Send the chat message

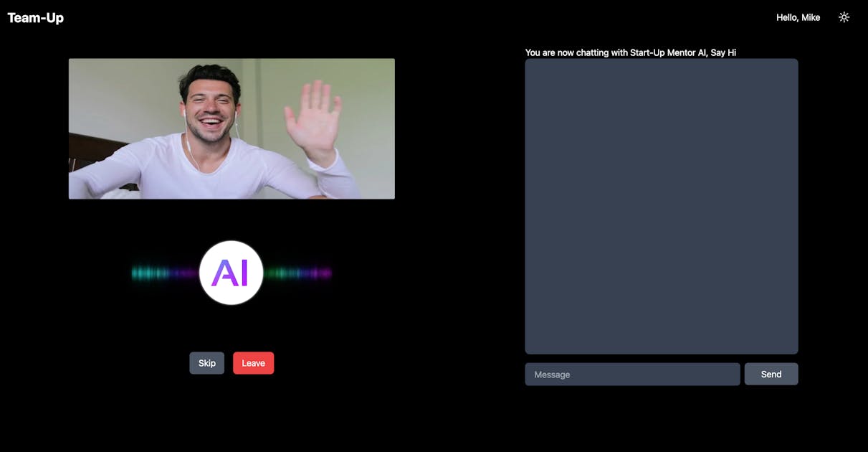click(x=771, y=375)
